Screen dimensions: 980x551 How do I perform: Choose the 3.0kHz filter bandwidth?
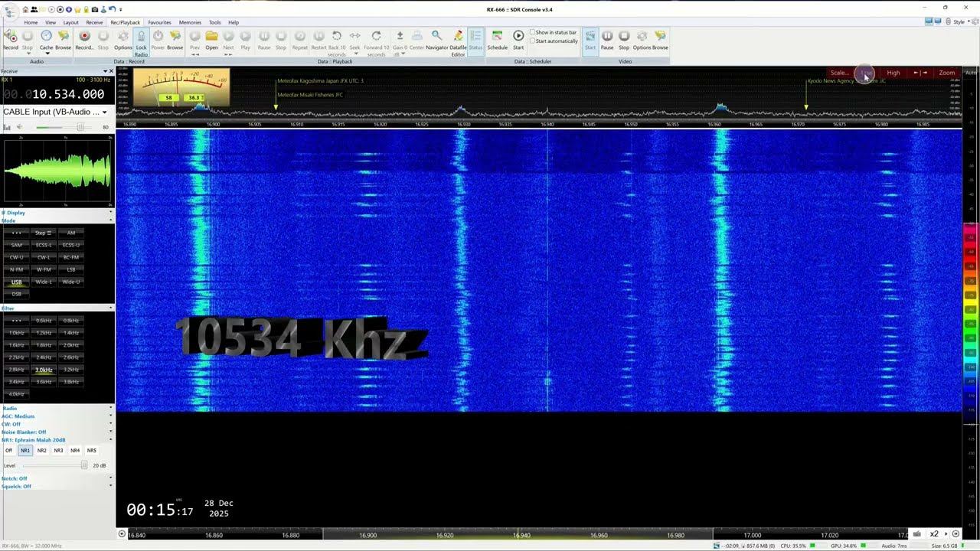coord(44,370)
